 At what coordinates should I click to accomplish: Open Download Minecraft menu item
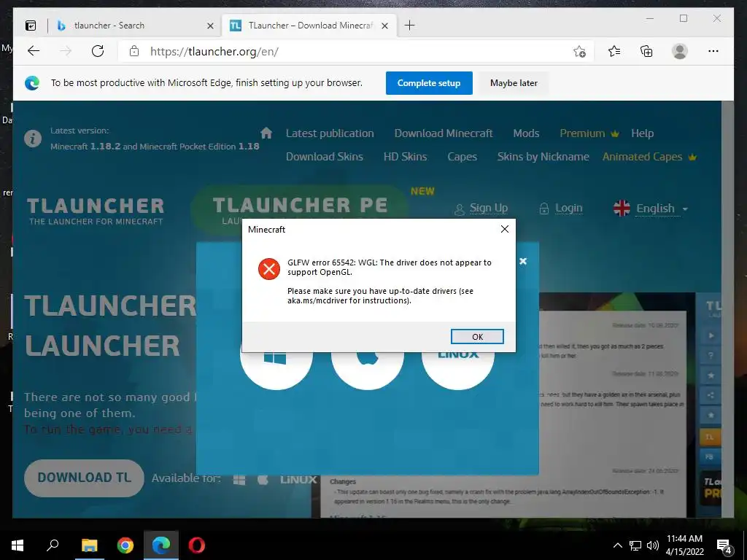coord(444,133)
